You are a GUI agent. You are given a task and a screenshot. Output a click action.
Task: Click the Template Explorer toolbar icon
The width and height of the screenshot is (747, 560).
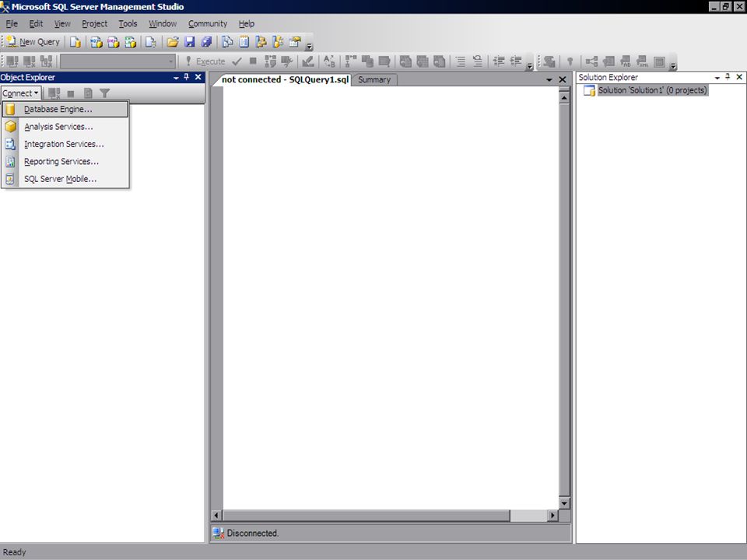click(279, 42)
